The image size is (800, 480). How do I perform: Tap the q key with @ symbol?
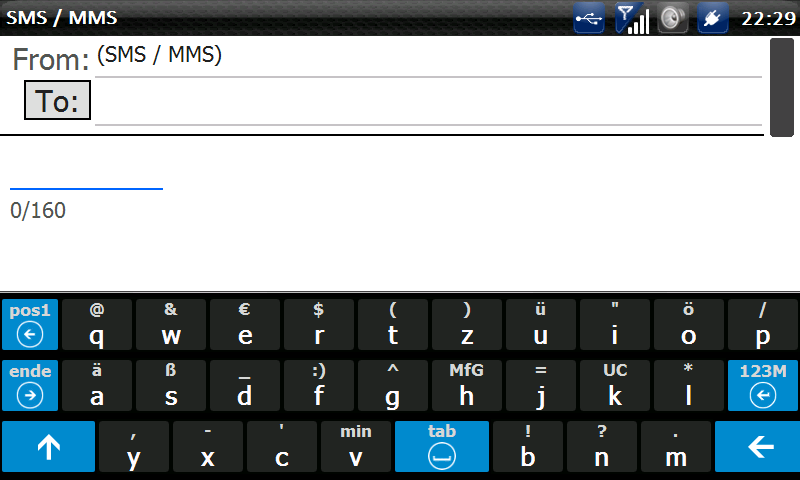click(x=97, y=324)
